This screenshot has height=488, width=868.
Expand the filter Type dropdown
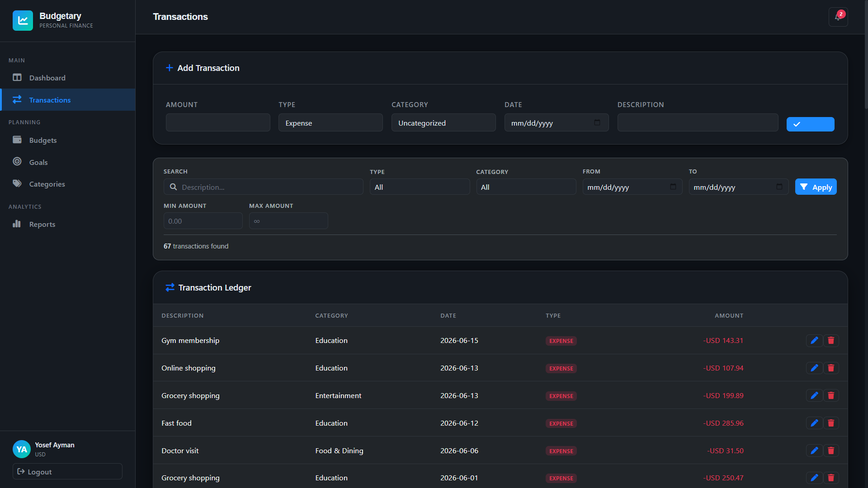(420, 187)
